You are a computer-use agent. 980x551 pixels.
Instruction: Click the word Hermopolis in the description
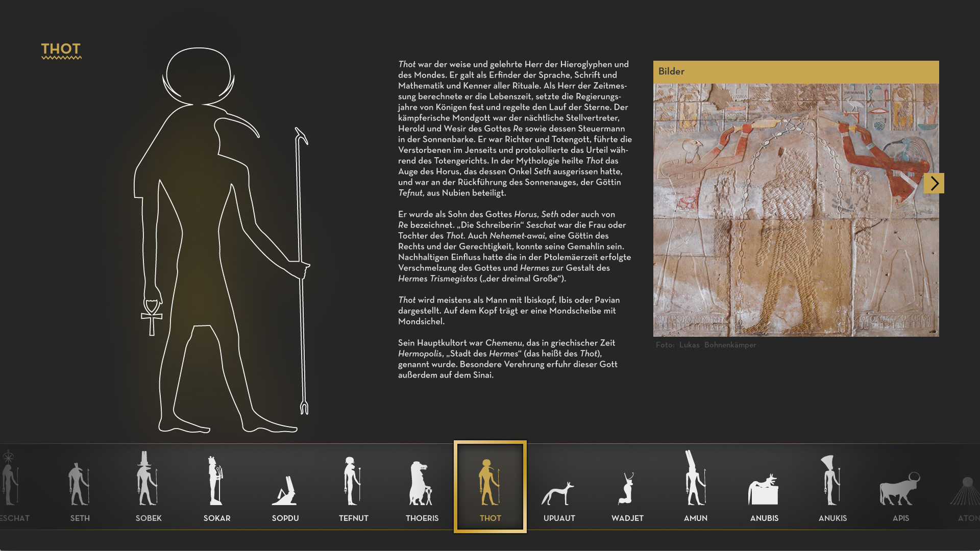tap(420, 354)
